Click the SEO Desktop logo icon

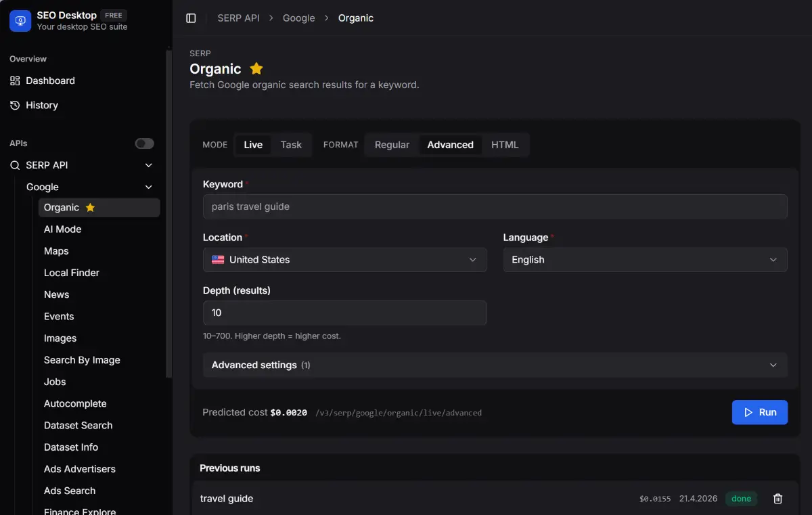(20, 21)
